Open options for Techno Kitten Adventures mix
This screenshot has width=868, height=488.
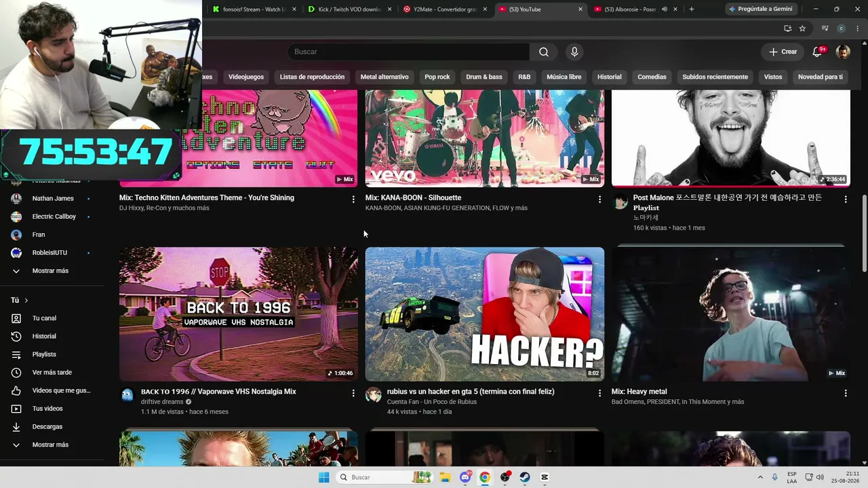[353, 199]
